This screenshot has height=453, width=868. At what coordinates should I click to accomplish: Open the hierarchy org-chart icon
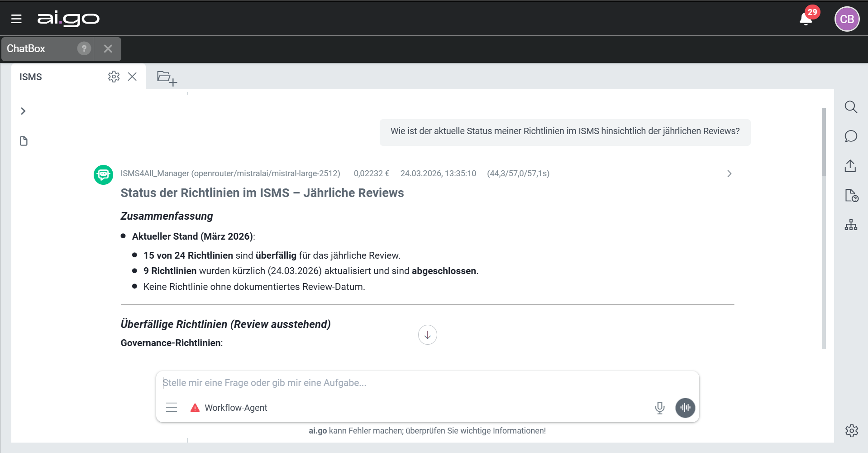click(x=850, y=225)
